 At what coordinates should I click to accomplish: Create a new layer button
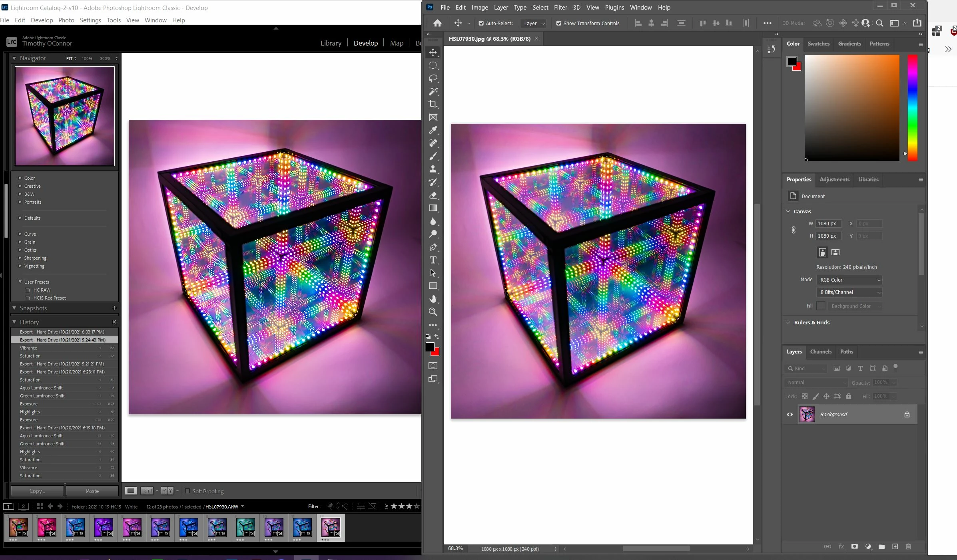(895, 546)
